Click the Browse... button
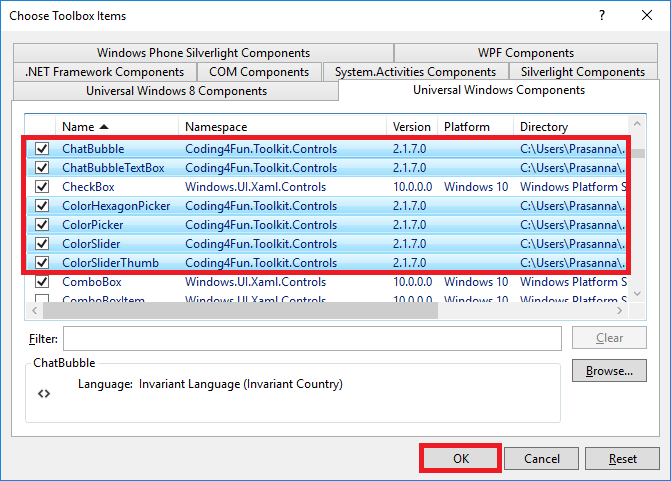Image resolution: width=671 pixels, height=481 pixels. [x=609, y=371]
